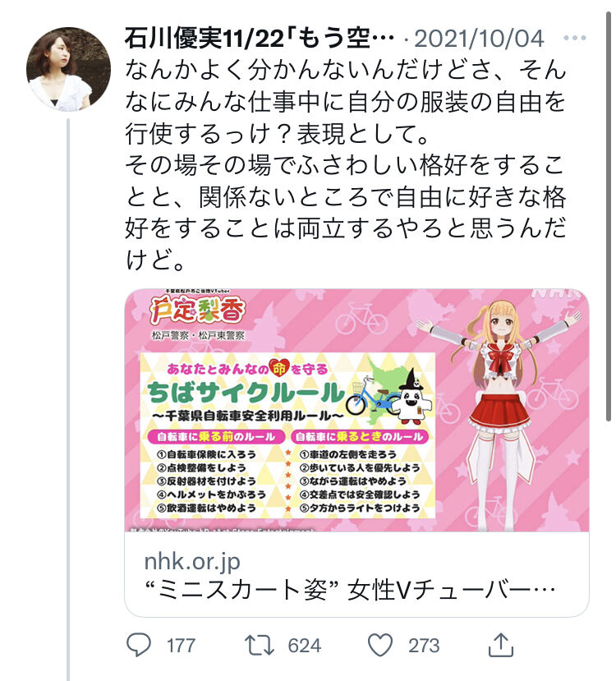The image size is (616, 681).
Task: Open the tweet date 2021/10/04
Action: 480,39
